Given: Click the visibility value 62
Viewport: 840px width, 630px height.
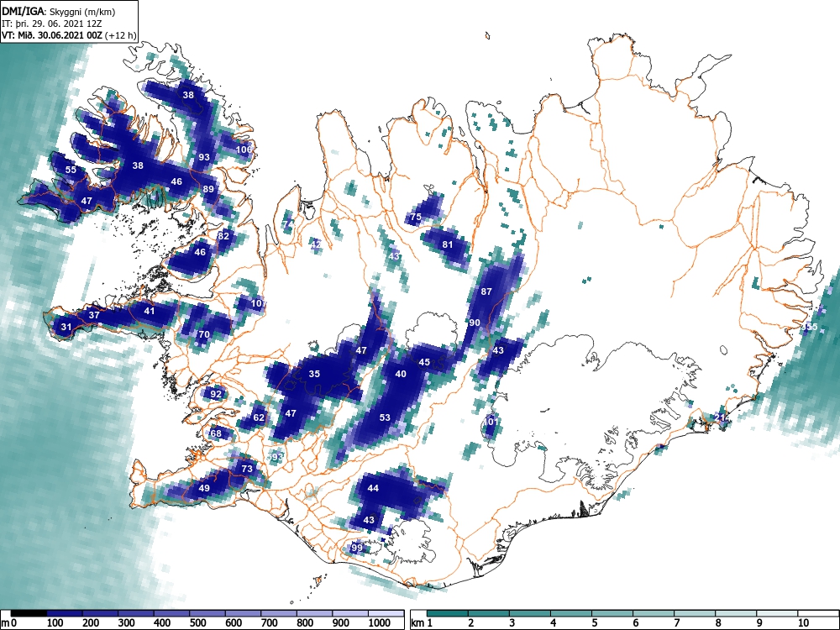Looking at the screenshot, I should coord(259,417).
